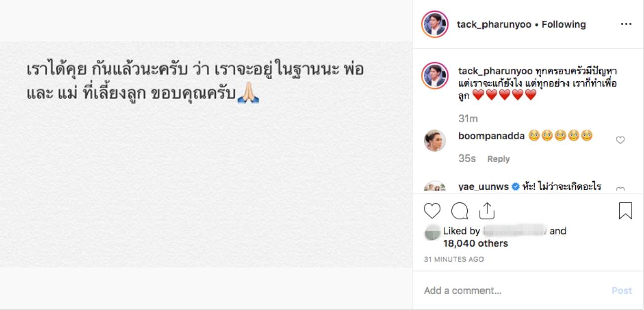Reply to boompanadda's comment

tap(498, 159)
